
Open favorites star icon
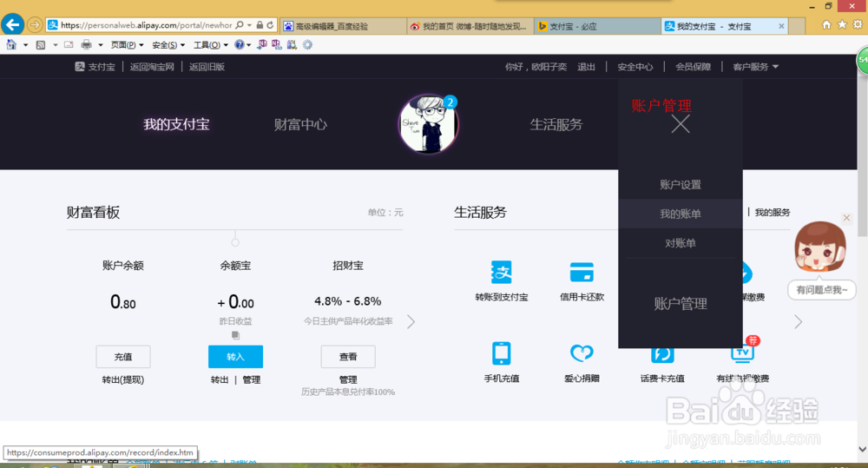pos(842,25)
